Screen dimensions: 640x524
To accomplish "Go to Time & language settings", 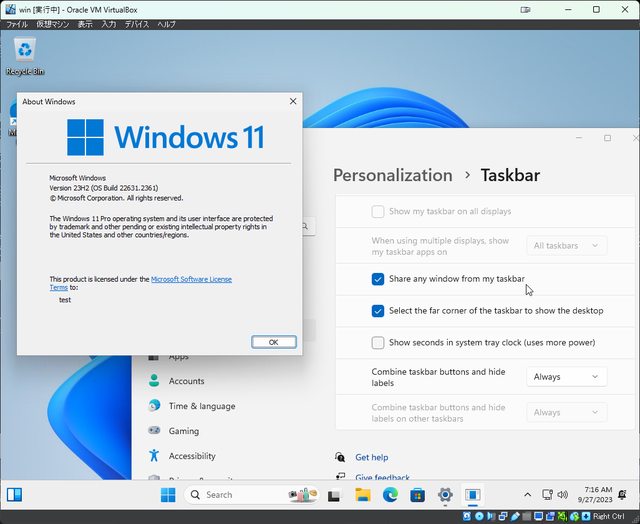I will tap(201, 406).
